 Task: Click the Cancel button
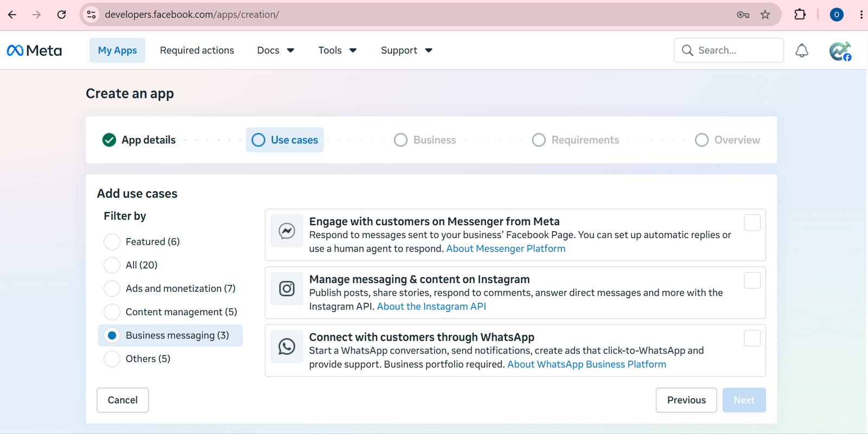point(123,400)
